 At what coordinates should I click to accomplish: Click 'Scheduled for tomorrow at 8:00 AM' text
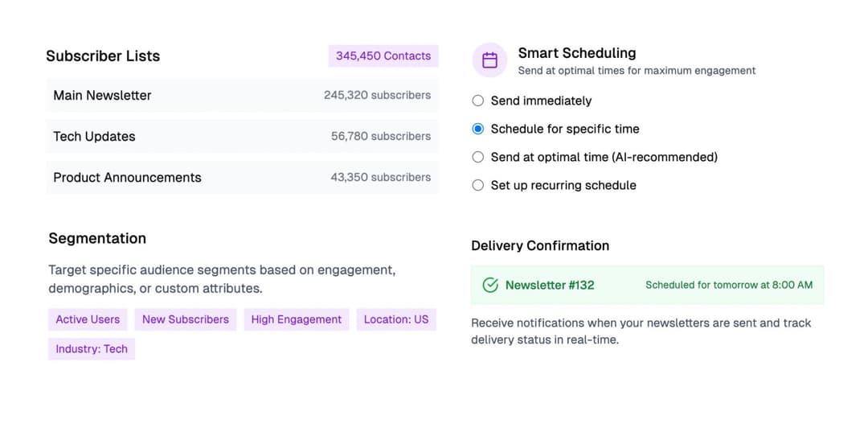pyautogui.click(x=729, y=286)
